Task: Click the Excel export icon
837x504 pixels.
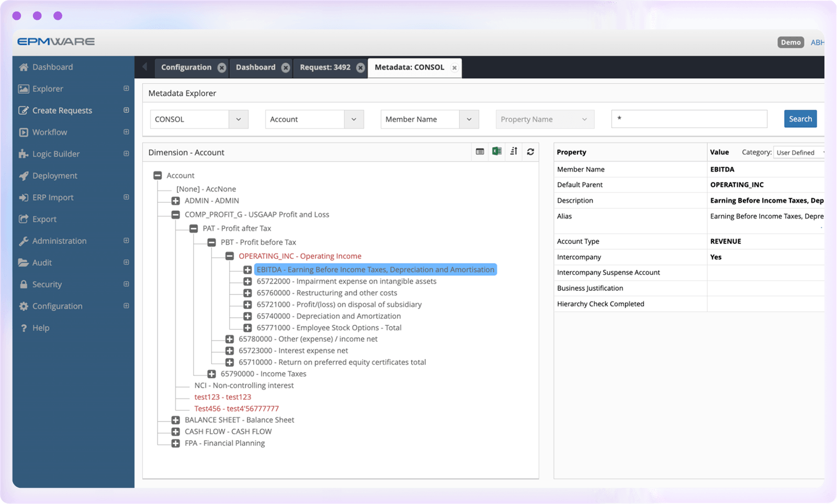Action: click(x=496, y=152)
